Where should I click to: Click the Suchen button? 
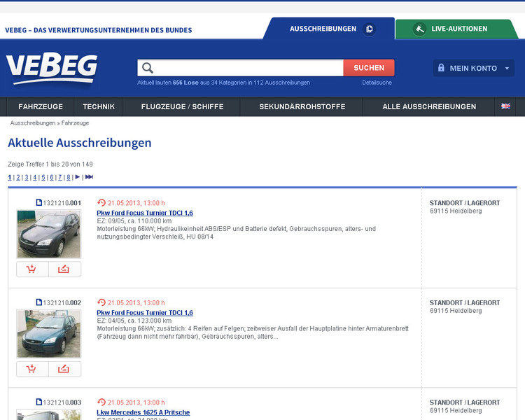click(x=369, y=68)
